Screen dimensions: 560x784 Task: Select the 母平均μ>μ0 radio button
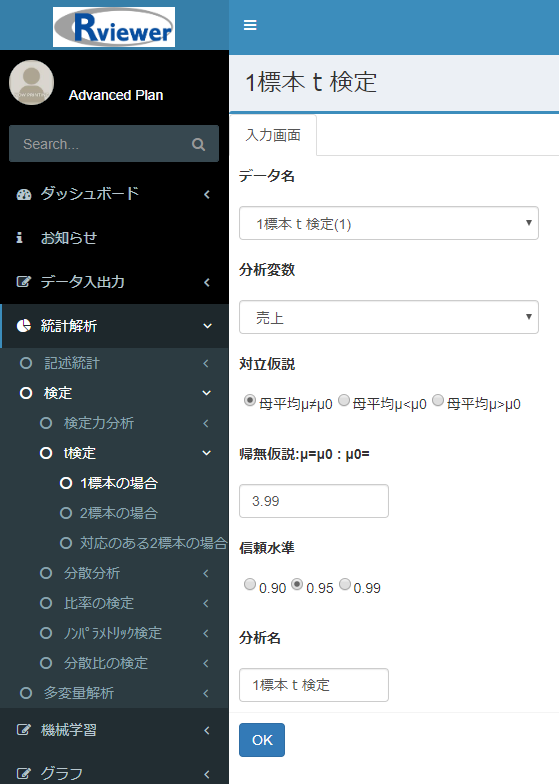tap(438, 400)
